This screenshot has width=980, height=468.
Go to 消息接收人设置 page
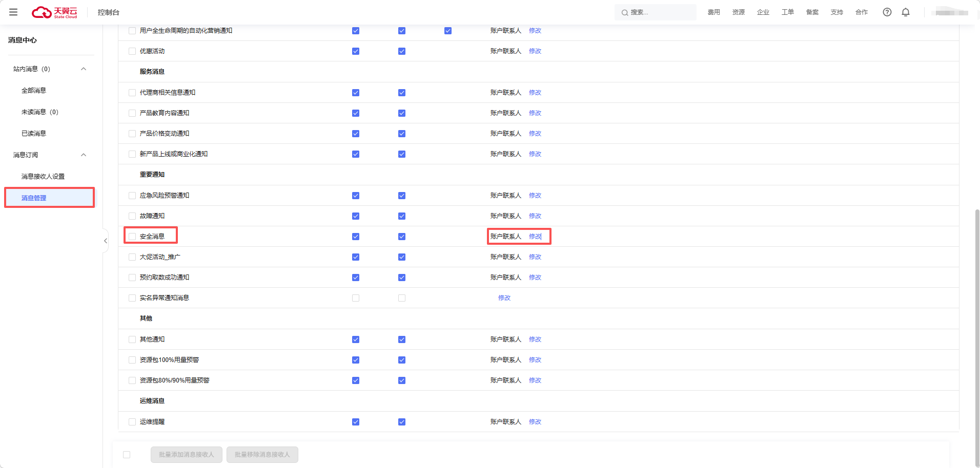pyautogui.click(x=43, y=177)
